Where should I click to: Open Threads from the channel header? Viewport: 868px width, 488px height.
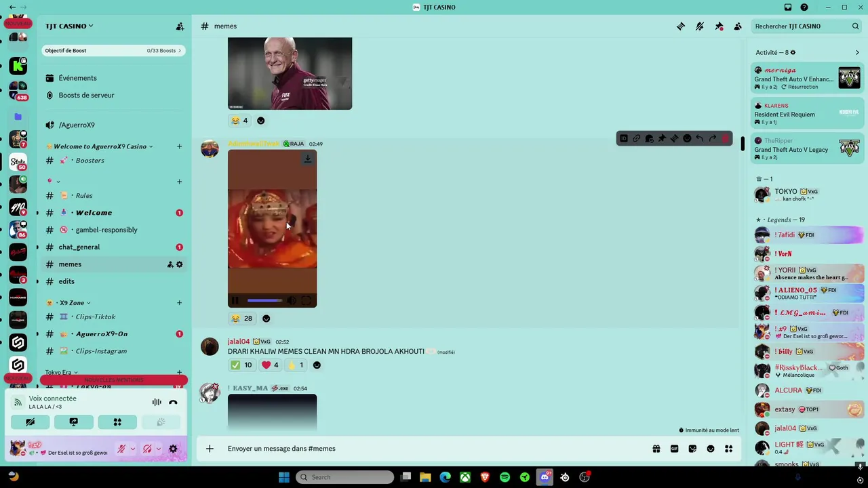point(681,26)
